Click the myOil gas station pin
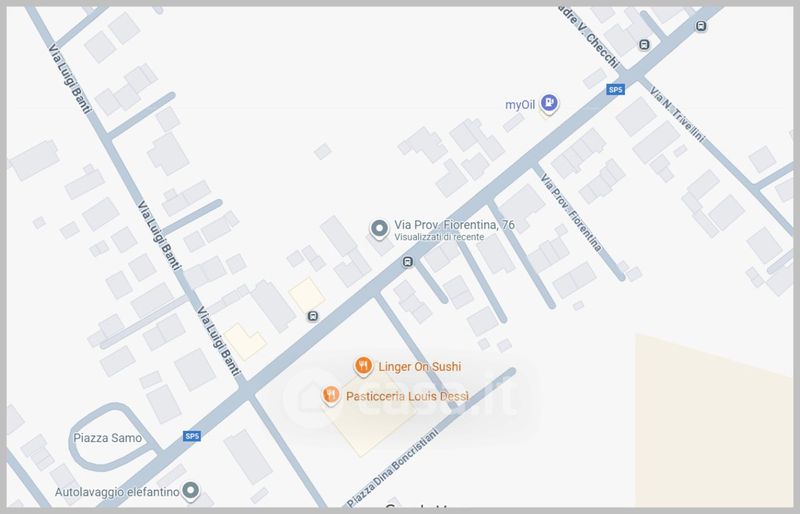 click(x=549, y=103)
